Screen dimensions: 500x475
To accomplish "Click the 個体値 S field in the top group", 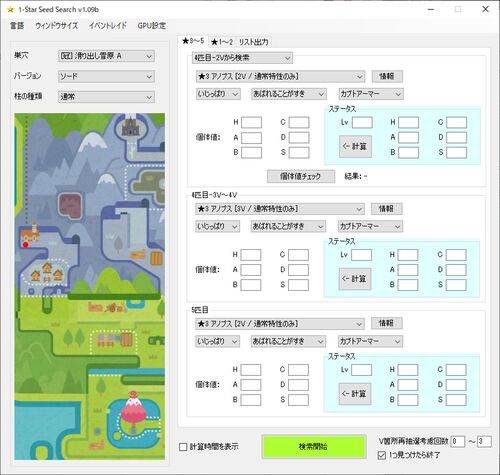I will 299,153.
